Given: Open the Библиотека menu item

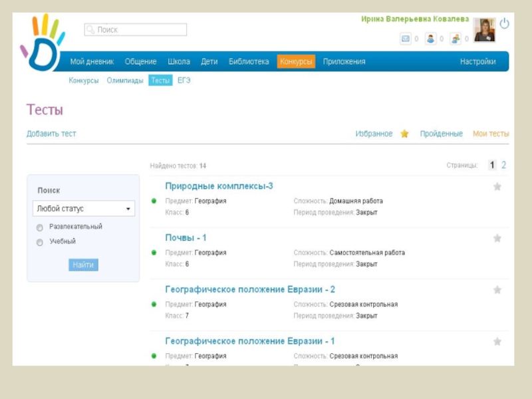Looking at the screenshot, I should (x=249, y=62).
